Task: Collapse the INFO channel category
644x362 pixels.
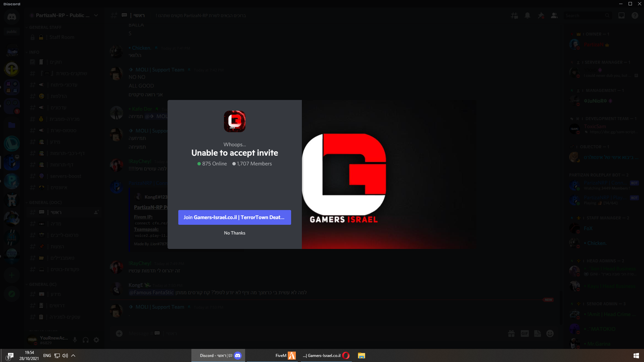Action: point(34,52)
